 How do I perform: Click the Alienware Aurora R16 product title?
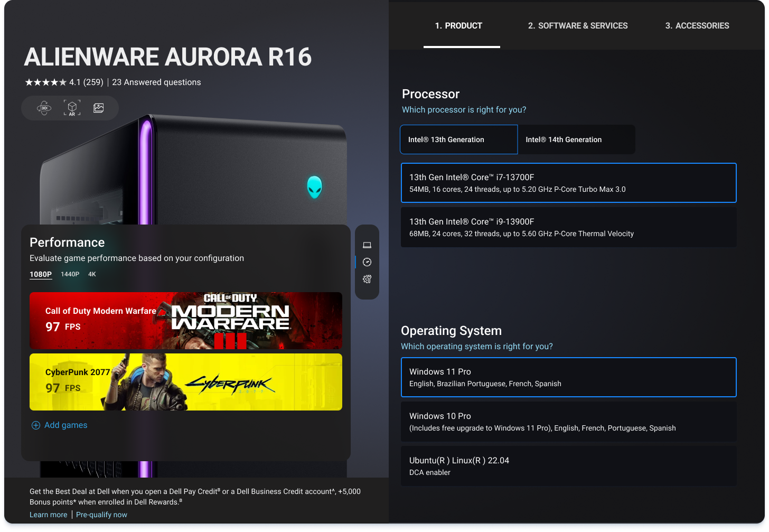pyautogui.click(x=168, y=57)
